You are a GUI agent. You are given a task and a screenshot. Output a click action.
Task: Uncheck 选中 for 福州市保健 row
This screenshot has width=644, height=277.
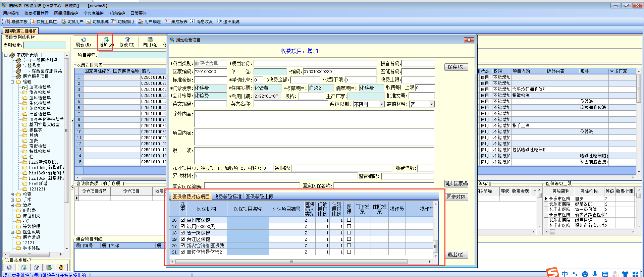[182, 220]
